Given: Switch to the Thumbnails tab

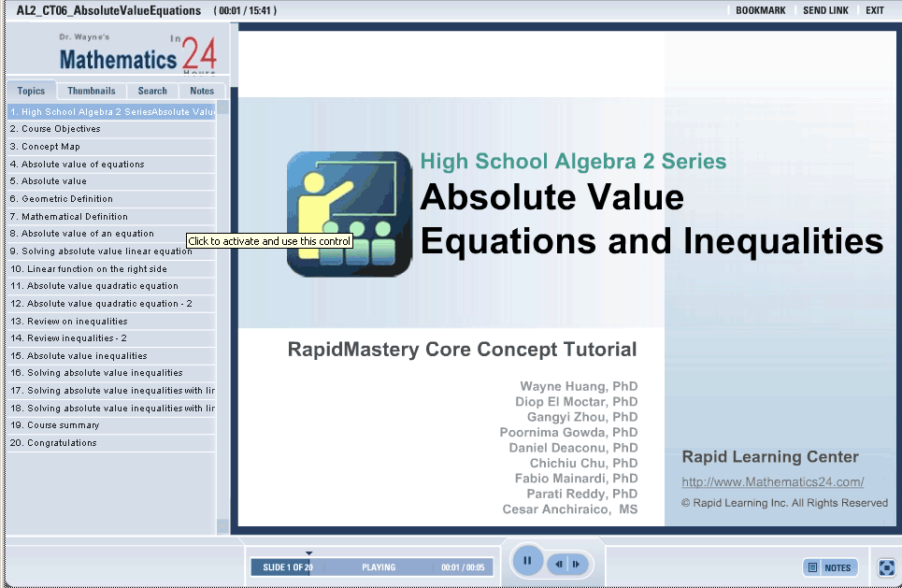Looking at the screenshot, I should click(92, 91).
